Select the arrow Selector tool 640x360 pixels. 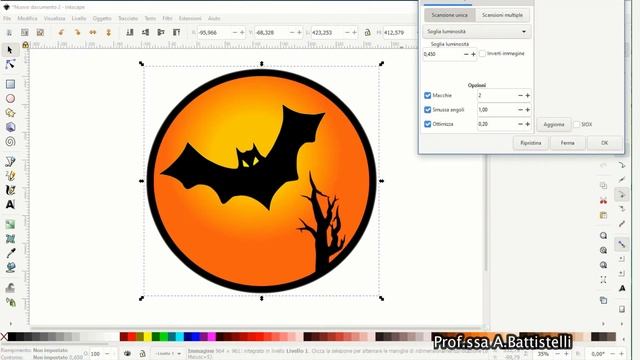coord(10,50)
